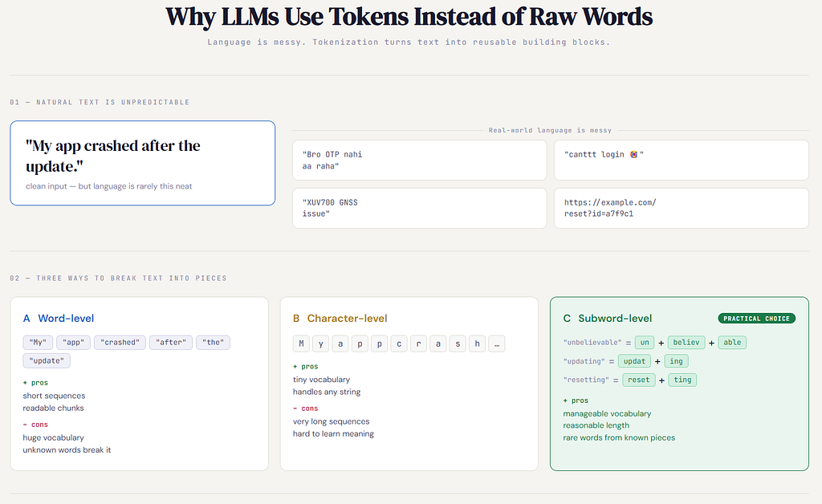822x504 pixels.
Task: Click the "ting" subword chip
Action: 682,380
